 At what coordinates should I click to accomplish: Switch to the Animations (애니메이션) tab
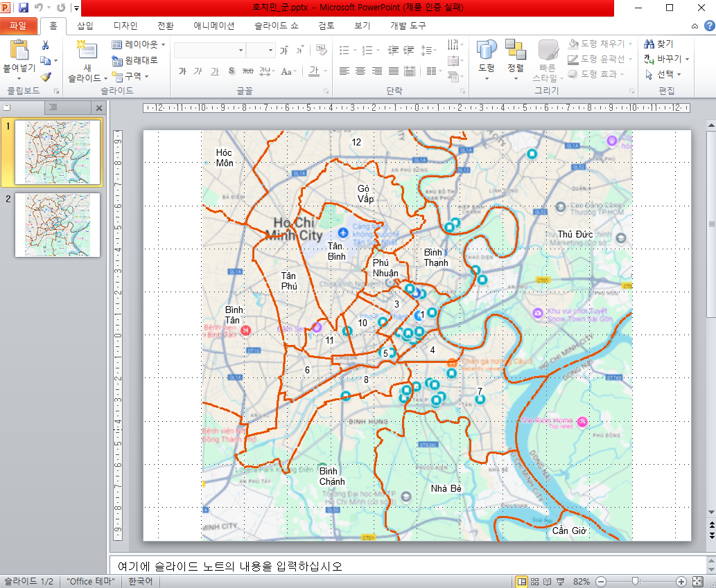pyautogui.click(x=213, y=26)
